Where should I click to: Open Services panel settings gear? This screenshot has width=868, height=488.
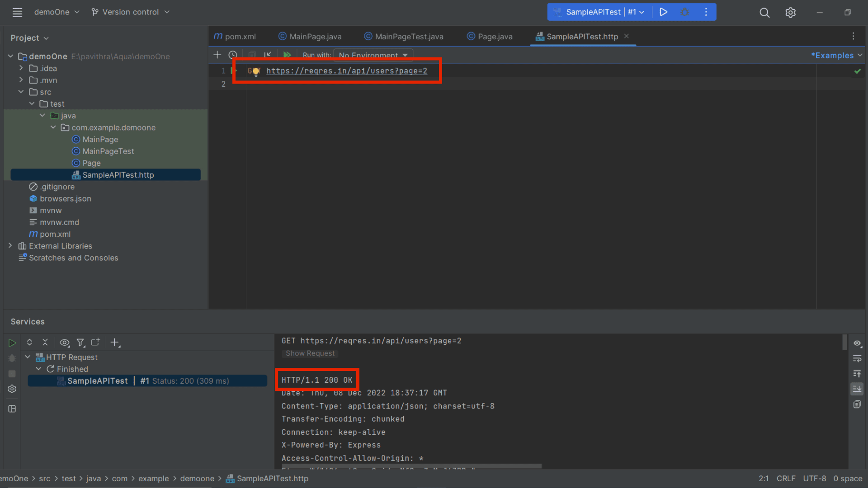(12, 389)
